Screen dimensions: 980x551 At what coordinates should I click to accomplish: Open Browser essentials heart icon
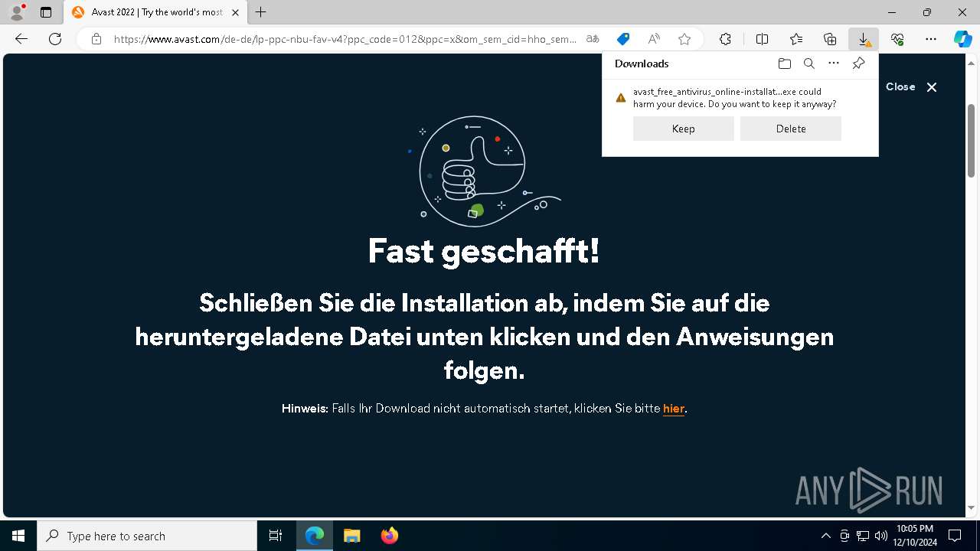[x=897, y=39]
